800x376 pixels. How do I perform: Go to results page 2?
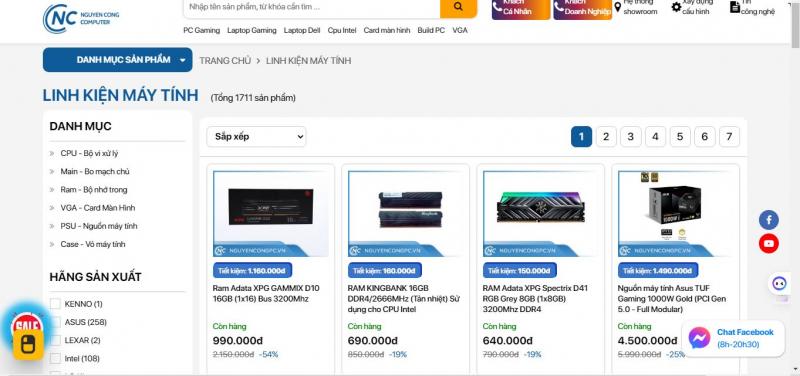[x=606, y=137]
